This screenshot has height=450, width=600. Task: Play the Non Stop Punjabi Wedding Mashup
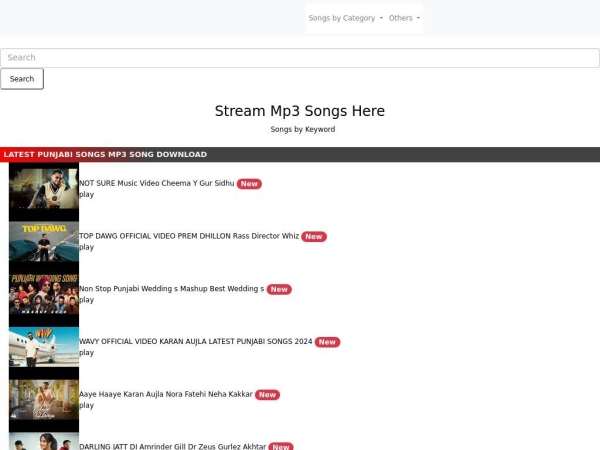coord(86,300)
